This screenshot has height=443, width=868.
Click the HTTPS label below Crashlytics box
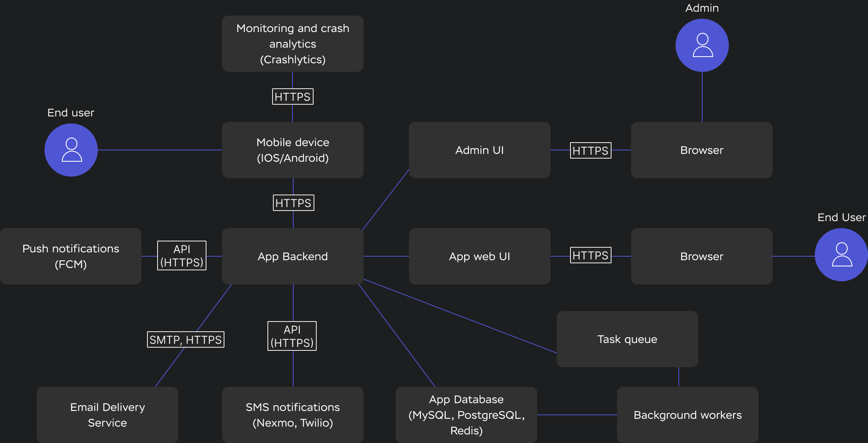pos(292,96)
